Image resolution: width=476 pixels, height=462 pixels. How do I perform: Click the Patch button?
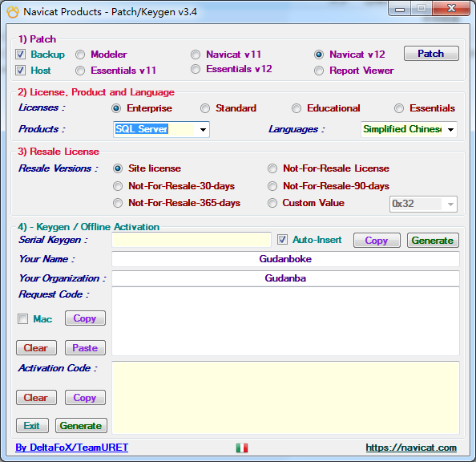[x=431, y=54]
